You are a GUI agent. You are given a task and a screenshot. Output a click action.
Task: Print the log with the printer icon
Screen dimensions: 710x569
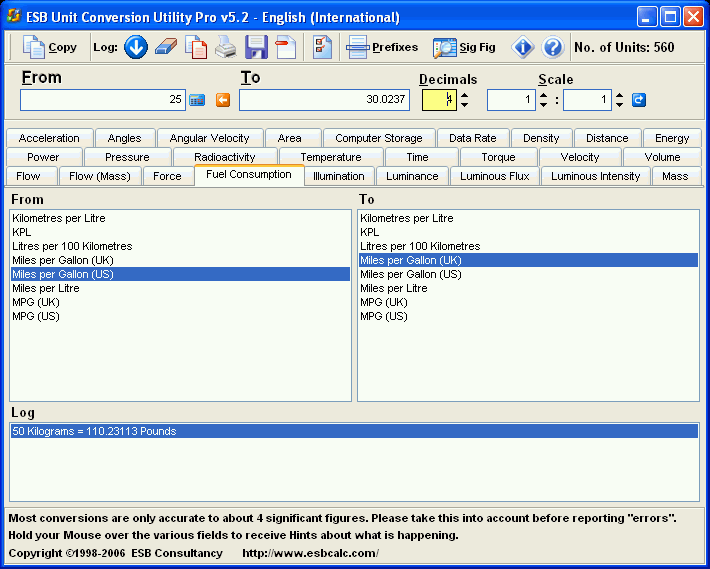(x=225, y=47)
